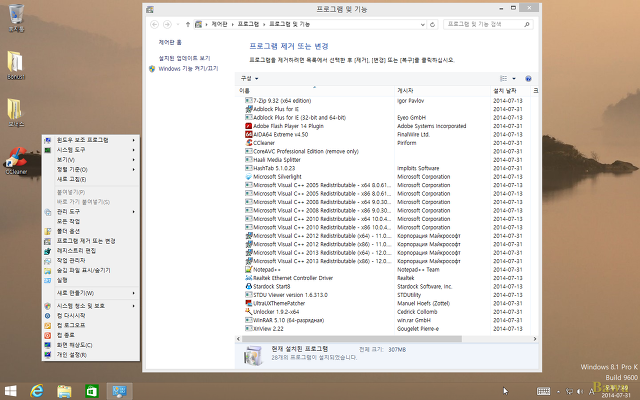Open the Windows 기능 켜기/끄기 link
This screenshot has height=400, width=640.
[188, 69]
